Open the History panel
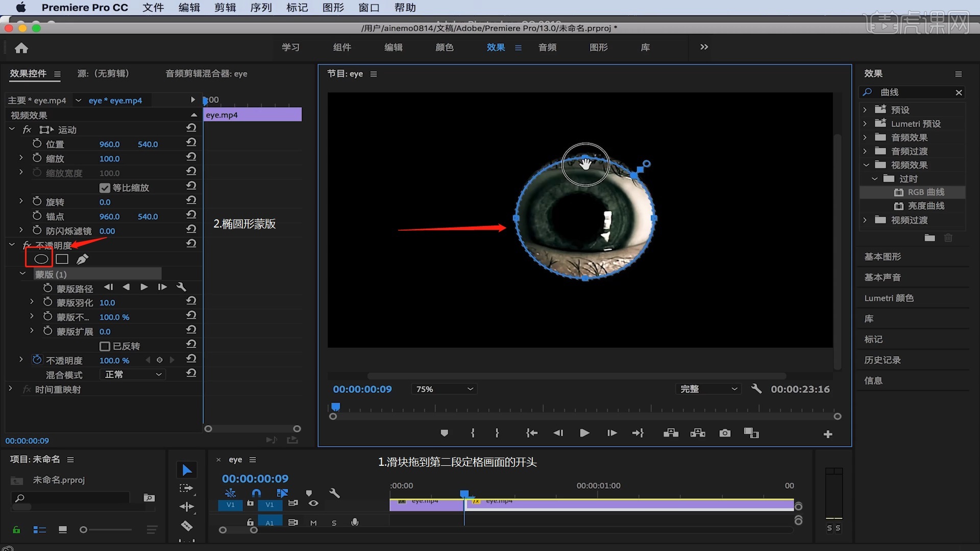The width and height of the screenshot is (980, 551). (x=882, y=360)
